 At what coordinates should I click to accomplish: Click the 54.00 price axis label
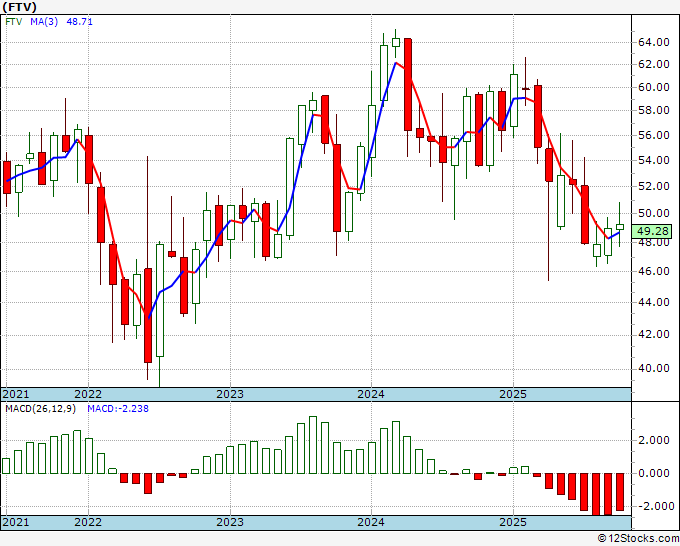[654, 161]
